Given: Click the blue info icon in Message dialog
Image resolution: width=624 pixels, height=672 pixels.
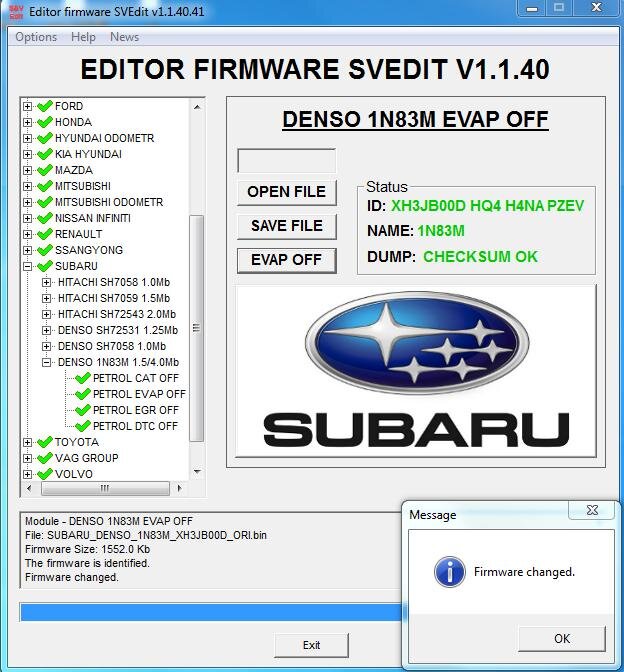Looking at the screenshot, I should [450, 572].
